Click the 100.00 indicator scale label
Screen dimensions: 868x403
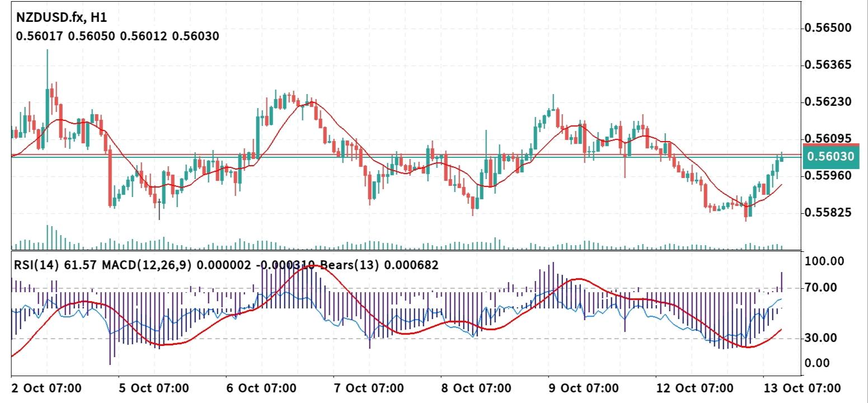click(823, 261)
